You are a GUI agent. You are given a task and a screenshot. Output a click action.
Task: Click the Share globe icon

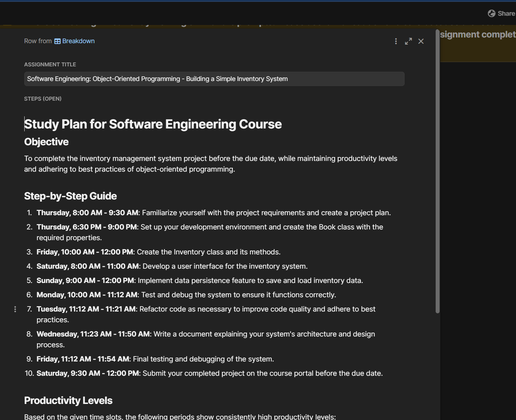(x=492, y=14)
